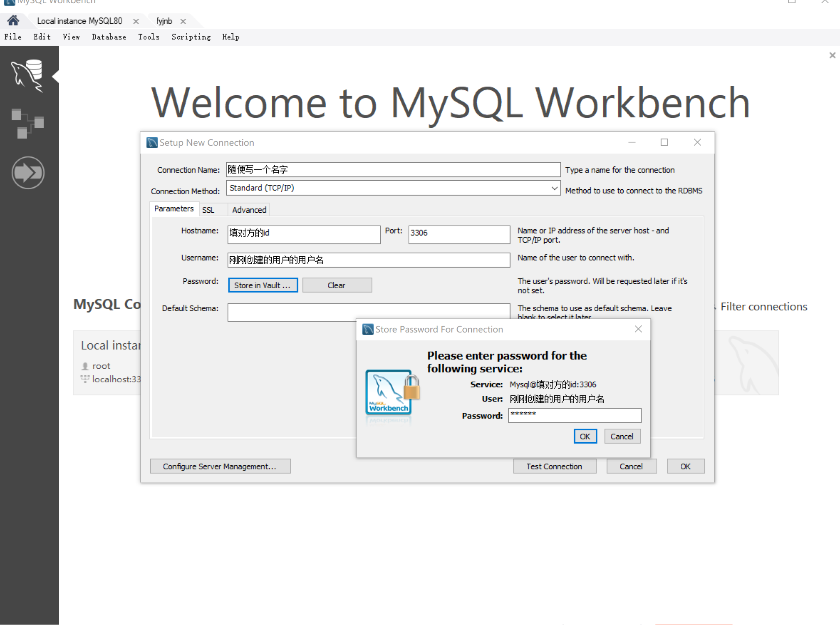Open the Migration Wizard from the sidebar
The image size is (840, 625).
[x=28, y=172]
